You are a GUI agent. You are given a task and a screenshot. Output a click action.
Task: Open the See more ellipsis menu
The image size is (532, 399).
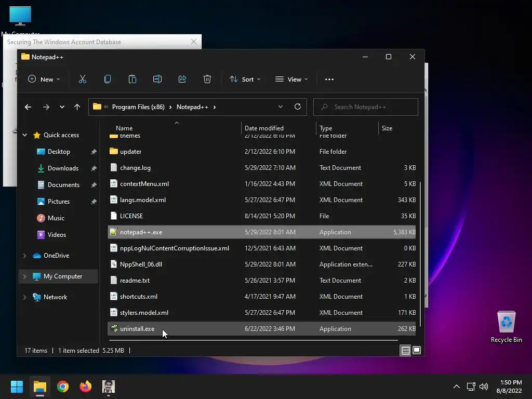coord(329,79)
